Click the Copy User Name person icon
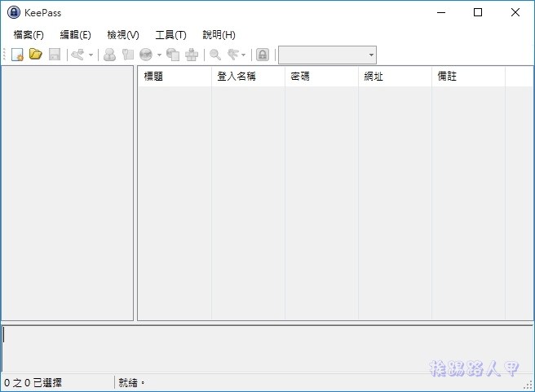The image size is (535, 392). pos(109,55)
